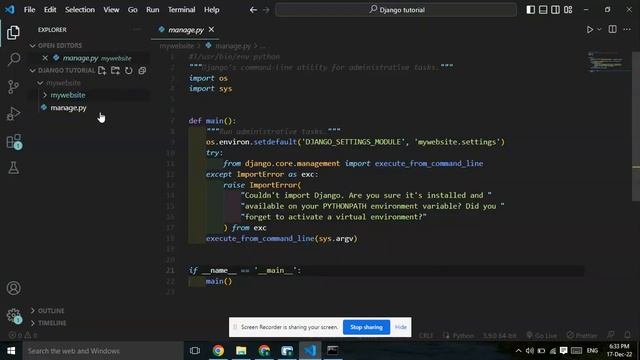Collapse all folders in explorer

(x=142, y=71)
